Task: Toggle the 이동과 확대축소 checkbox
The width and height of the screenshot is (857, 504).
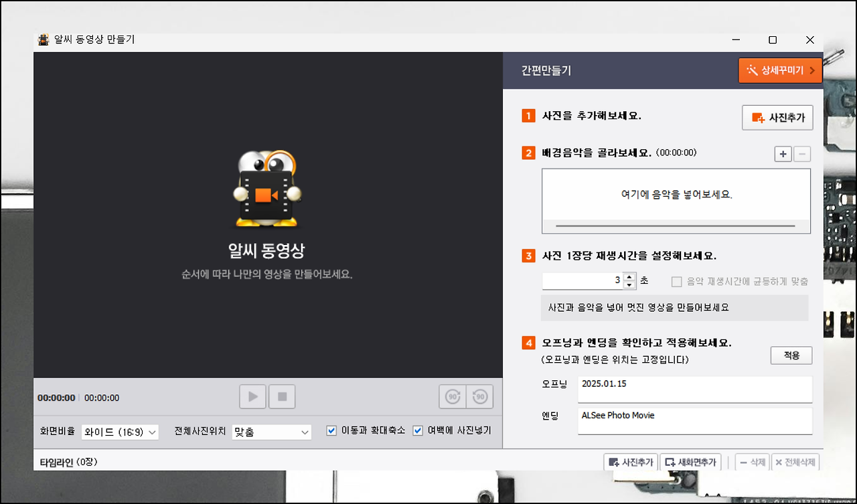Action: [331, 430]
